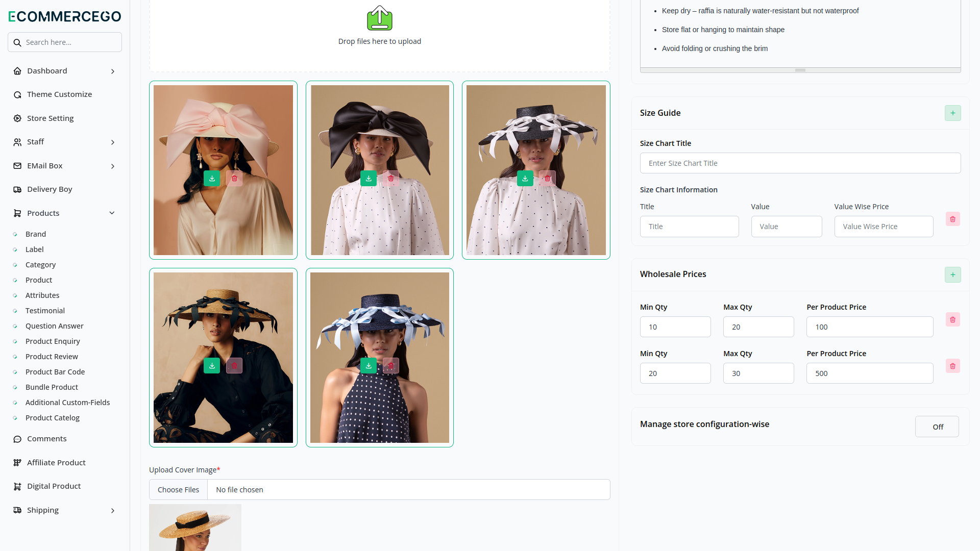Click the Value Wise Price field
The image size is (980, 551).
click(x=884, y=227)
